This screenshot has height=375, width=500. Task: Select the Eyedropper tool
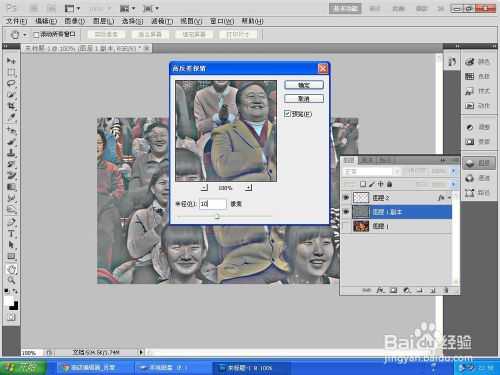point(11,118)
